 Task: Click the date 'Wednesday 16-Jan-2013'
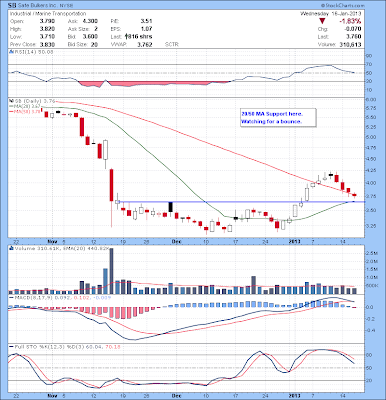point(330,14)
